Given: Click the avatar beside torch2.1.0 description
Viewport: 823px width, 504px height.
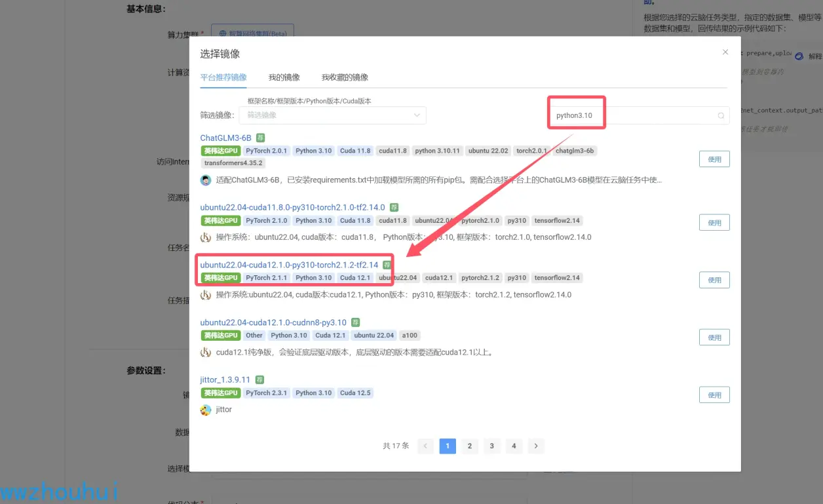Looking at the screenshot, I should point(206,237).
